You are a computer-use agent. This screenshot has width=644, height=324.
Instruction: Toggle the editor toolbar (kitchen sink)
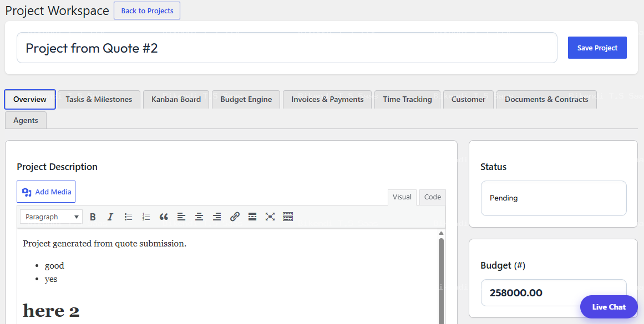(x=288, y=217)
